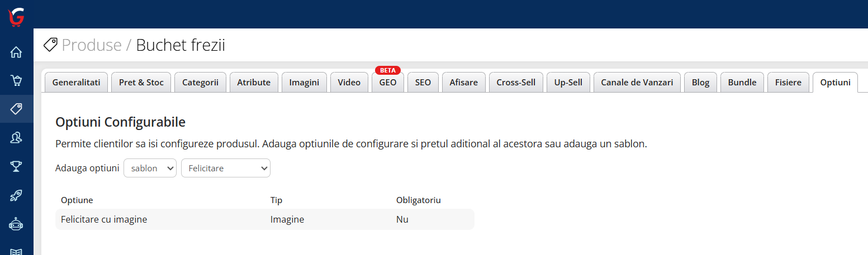Image resolution: width=868 pixels, height=255 pixels.
Task: Click the Adauga optiuni label
Action: [x=88, y=168]
